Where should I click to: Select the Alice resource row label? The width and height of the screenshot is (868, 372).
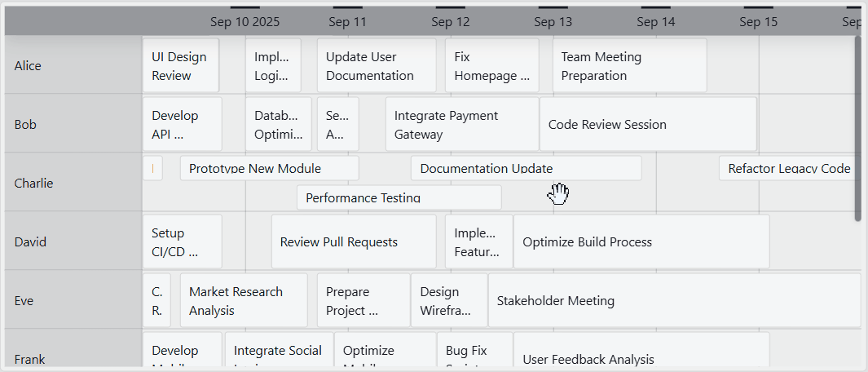pos(28,66)
